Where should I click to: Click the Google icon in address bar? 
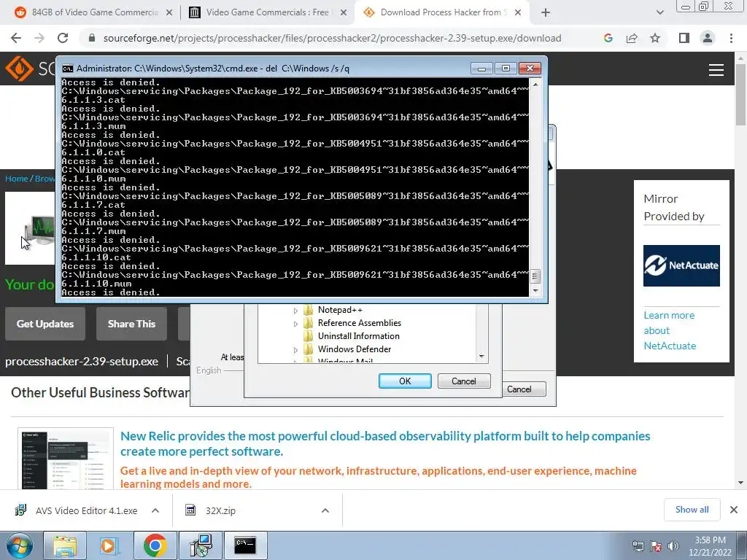[x=608, y=38]
